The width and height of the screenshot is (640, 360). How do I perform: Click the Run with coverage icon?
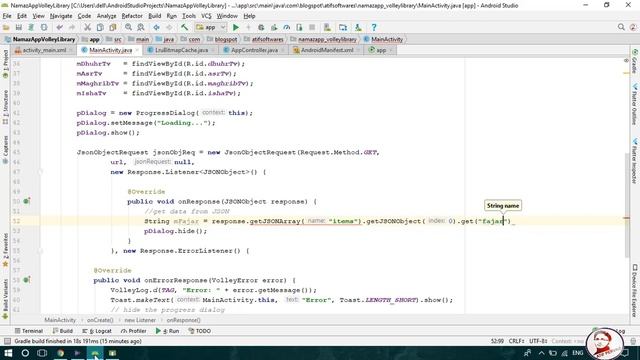(x=274, y=27)
